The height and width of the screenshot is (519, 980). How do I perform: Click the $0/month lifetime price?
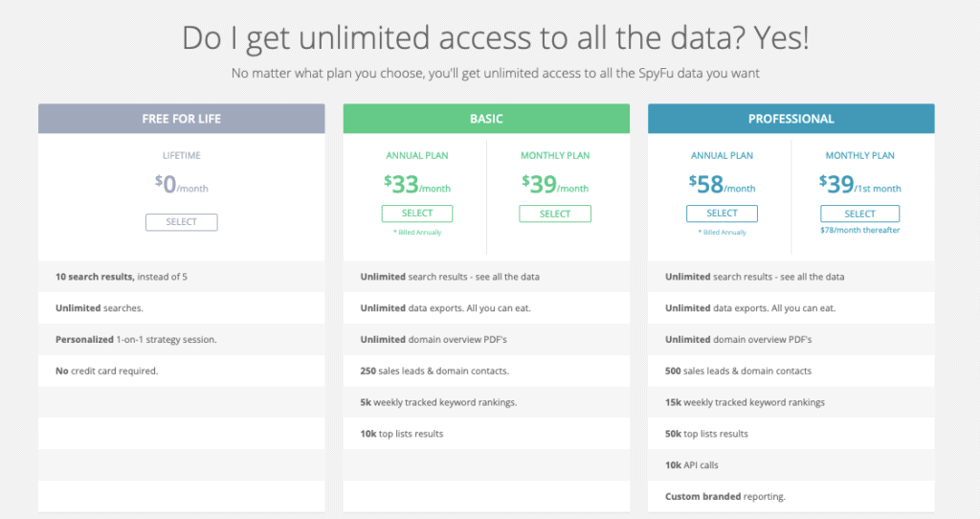pos(181,185)
